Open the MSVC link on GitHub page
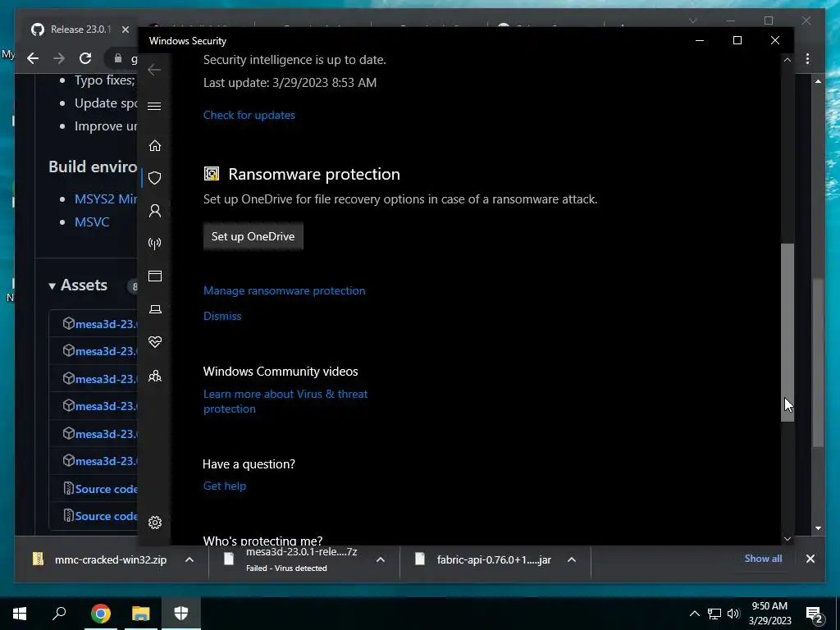This screenshot has height=630, width=840. click(92, 221)
